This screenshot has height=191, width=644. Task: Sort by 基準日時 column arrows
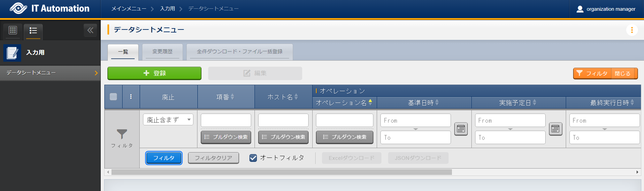coord(437,103)
